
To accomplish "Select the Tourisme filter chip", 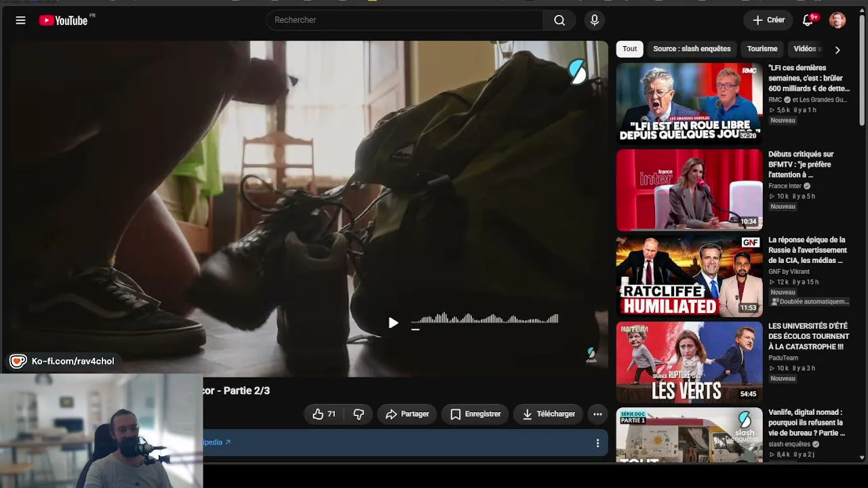I will coord(762,49).
